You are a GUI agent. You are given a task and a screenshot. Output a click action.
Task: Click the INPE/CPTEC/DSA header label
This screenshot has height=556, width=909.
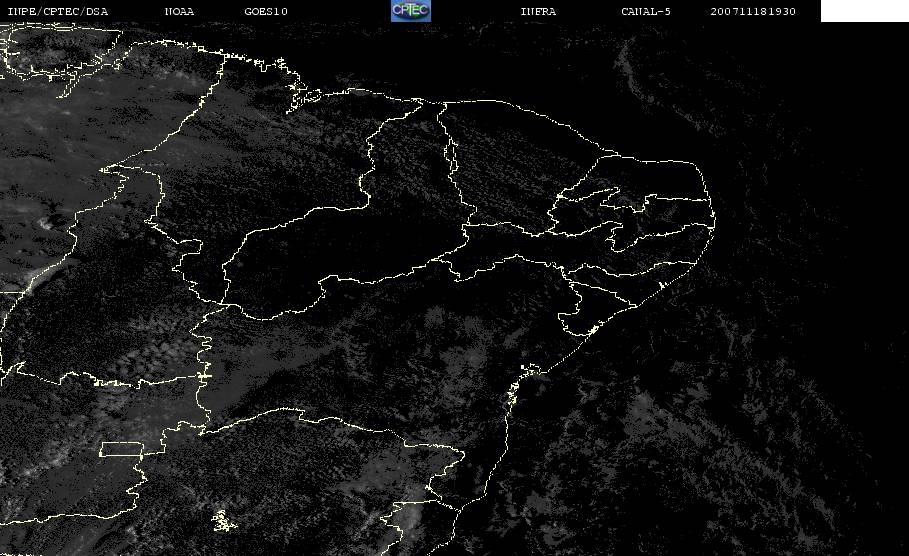(x=57, y=12)
